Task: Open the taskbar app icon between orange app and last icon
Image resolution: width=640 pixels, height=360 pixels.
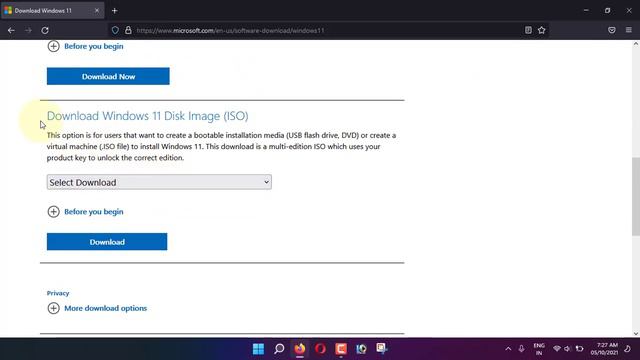Action: (x=361, y=349)
